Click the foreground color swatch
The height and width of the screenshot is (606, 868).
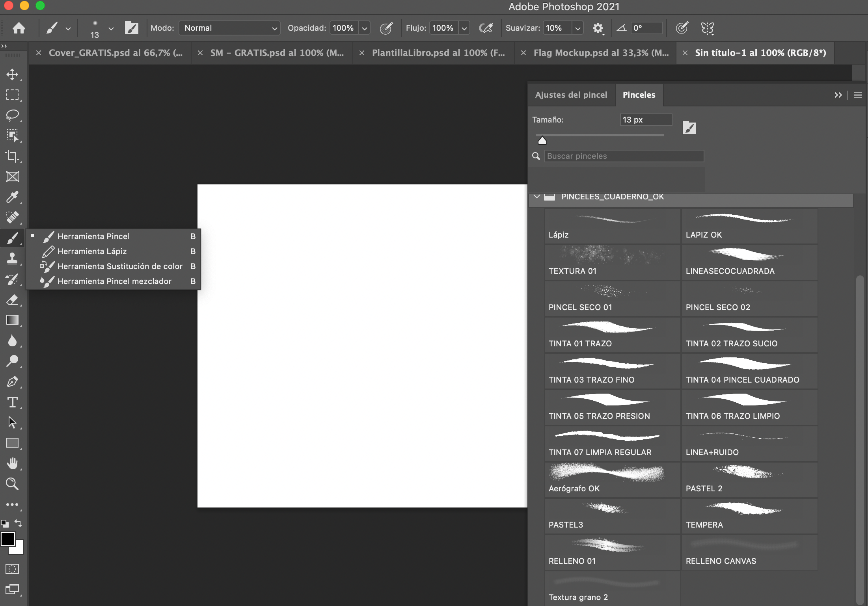[x=7, y=539]
